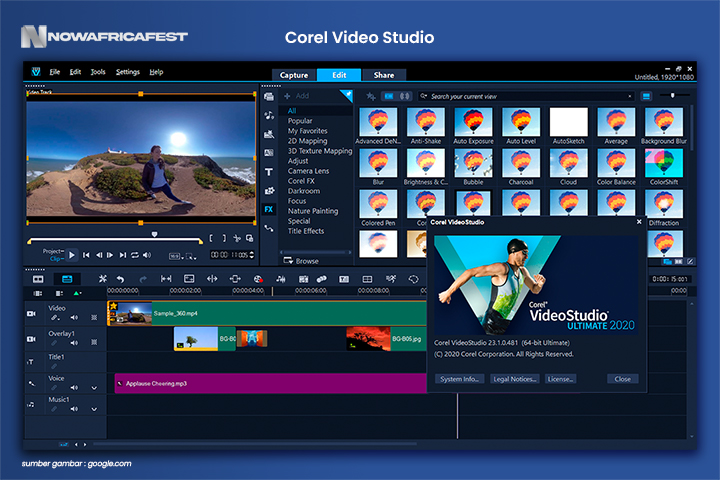Click the Search your current view field

pos(526,96)
